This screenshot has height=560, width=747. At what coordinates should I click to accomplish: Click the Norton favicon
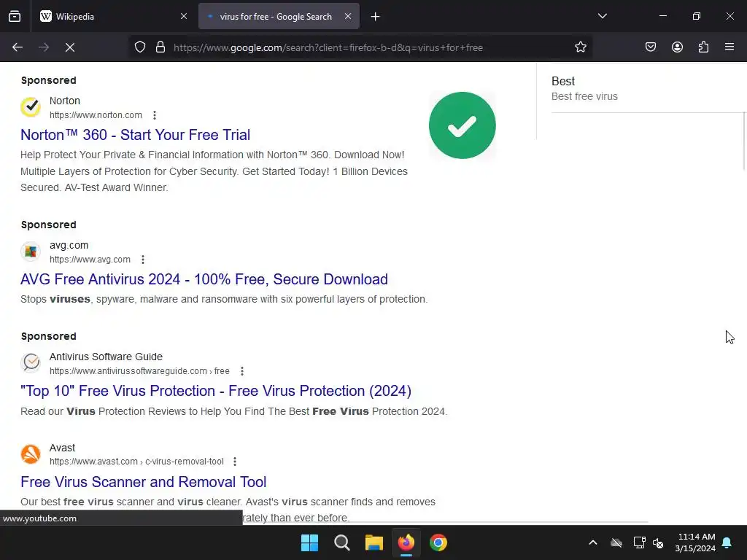[x=31, y=107]
